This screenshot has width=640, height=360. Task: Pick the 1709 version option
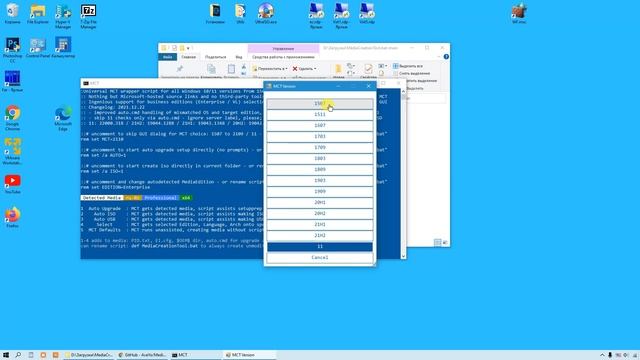320,148
